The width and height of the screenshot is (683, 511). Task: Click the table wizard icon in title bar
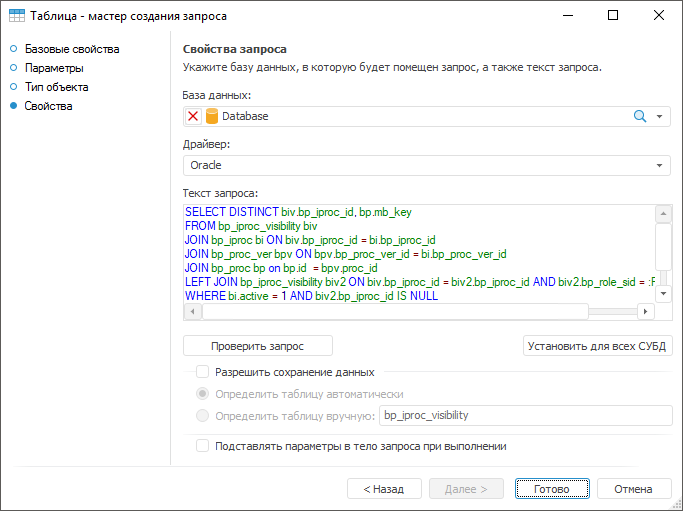[x=17, y=16]
